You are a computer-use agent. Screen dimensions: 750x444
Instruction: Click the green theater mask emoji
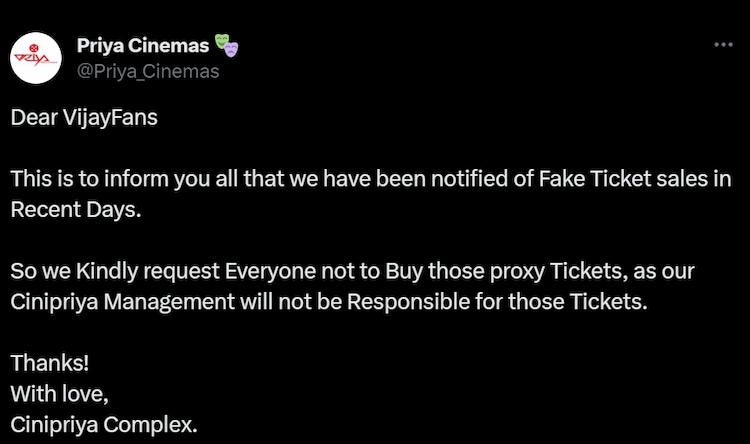(222, 43)
